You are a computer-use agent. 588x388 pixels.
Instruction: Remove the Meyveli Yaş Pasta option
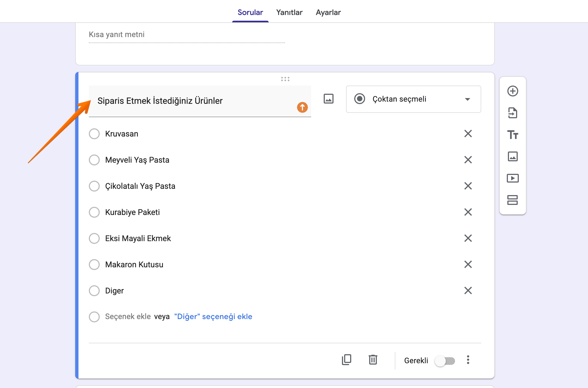(468, 160)
